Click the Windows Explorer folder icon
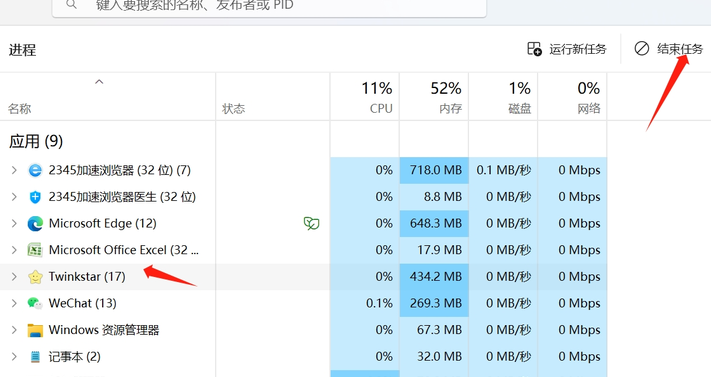 coord(35,330)
